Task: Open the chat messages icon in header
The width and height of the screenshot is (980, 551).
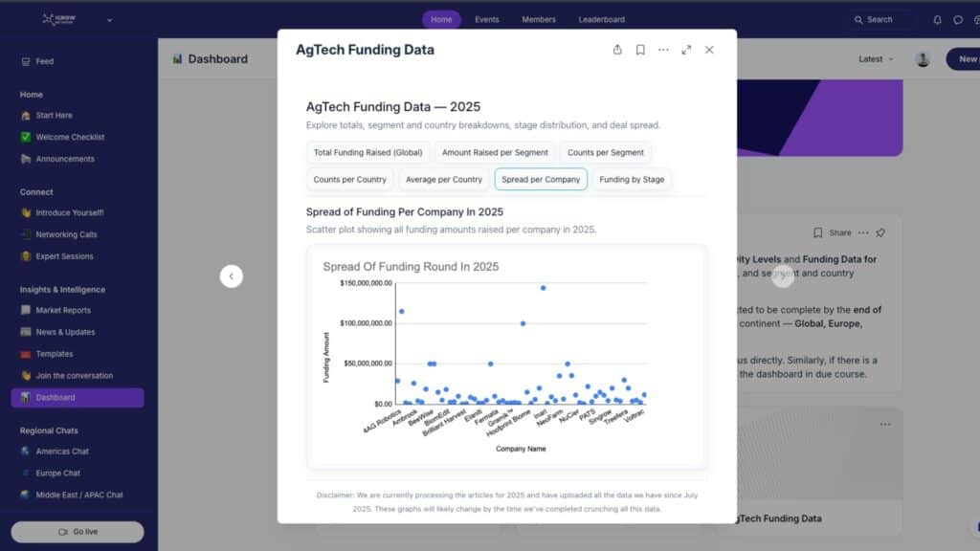Action: tap(958, 20)
